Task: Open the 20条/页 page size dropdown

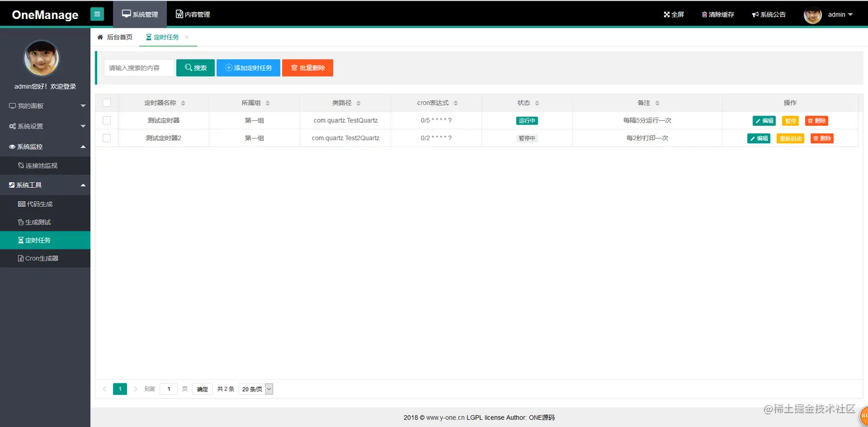Action: point(255,389)
